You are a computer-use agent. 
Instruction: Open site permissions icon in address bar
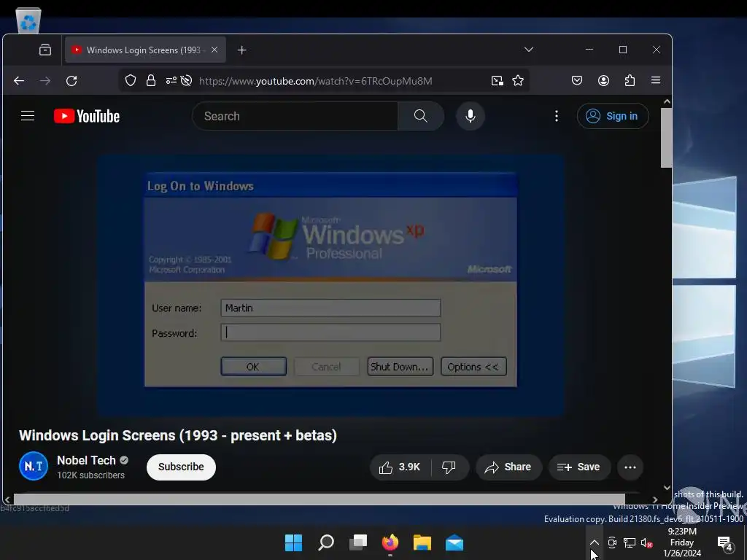tap(171, 80)
